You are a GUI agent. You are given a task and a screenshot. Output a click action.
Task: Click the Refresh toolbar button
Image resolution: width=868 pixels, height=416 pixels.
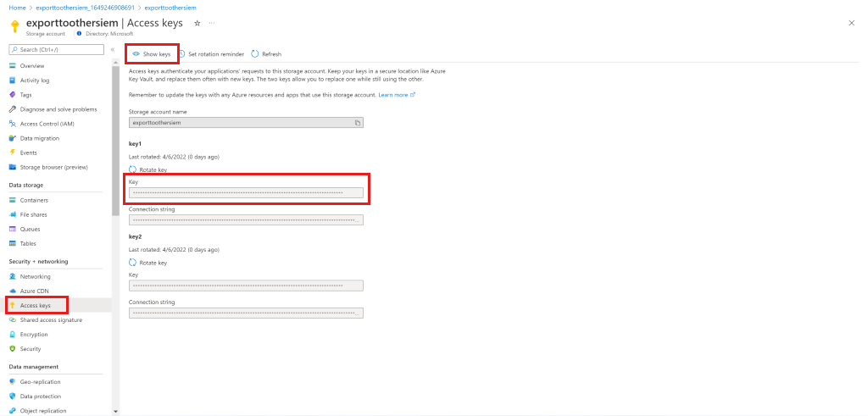266,54
